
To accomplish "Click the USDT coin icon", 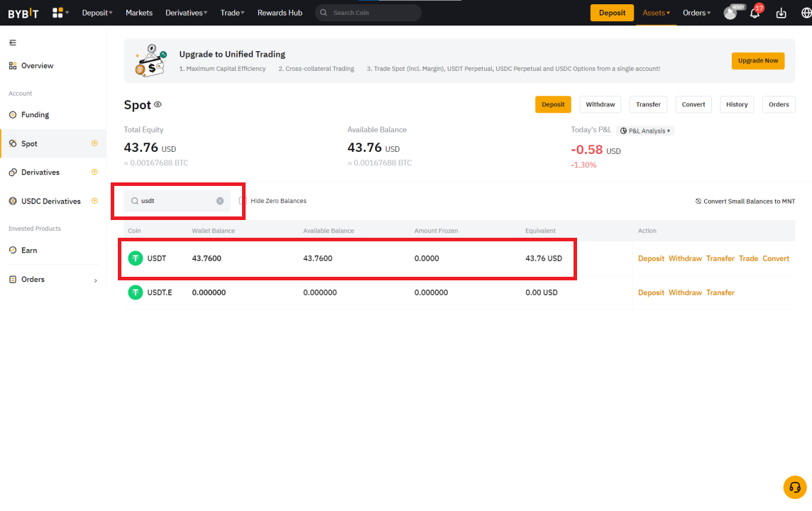I will coord(135,258).
